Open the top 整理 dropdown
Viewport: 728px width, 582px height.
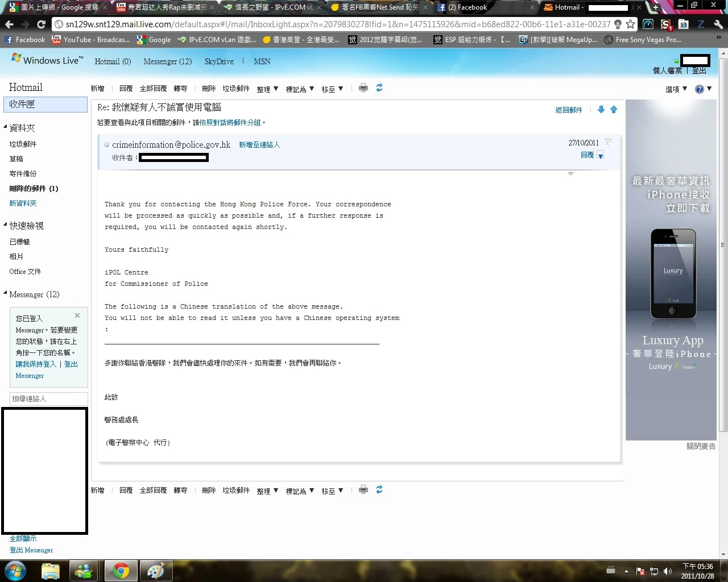[267, 89]
